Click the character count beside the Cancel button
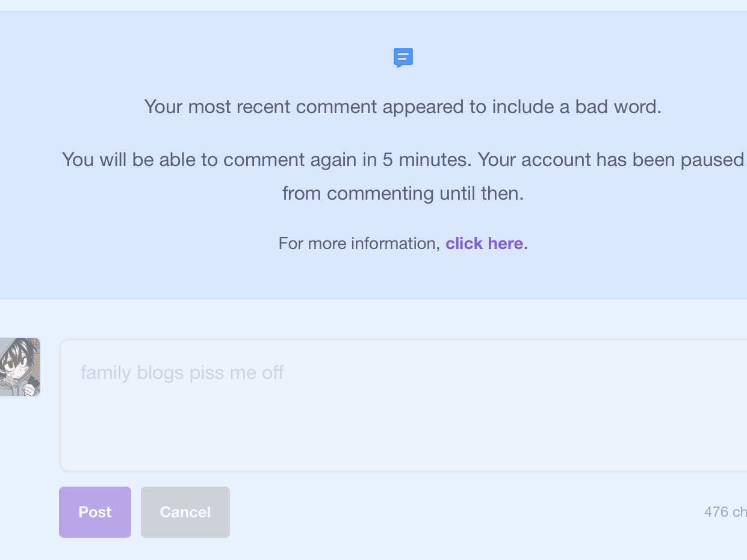This screenshot has width=747, height=560. coord(725,512)
